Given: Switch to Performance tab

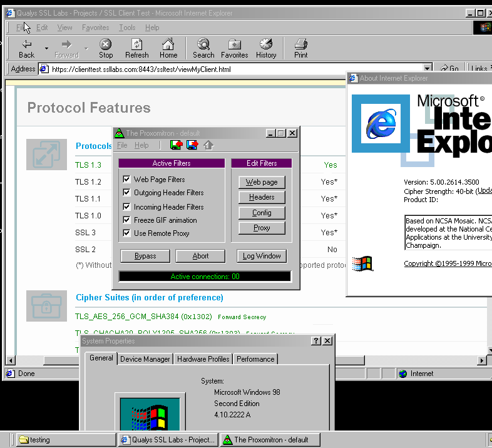Looking at the screenshot, I should tap(255, 359).
